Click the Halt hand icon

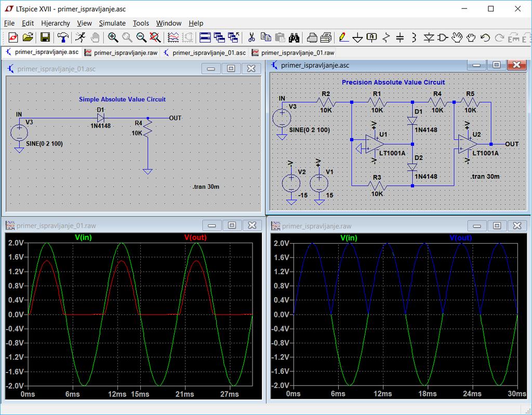click(95, 37)
